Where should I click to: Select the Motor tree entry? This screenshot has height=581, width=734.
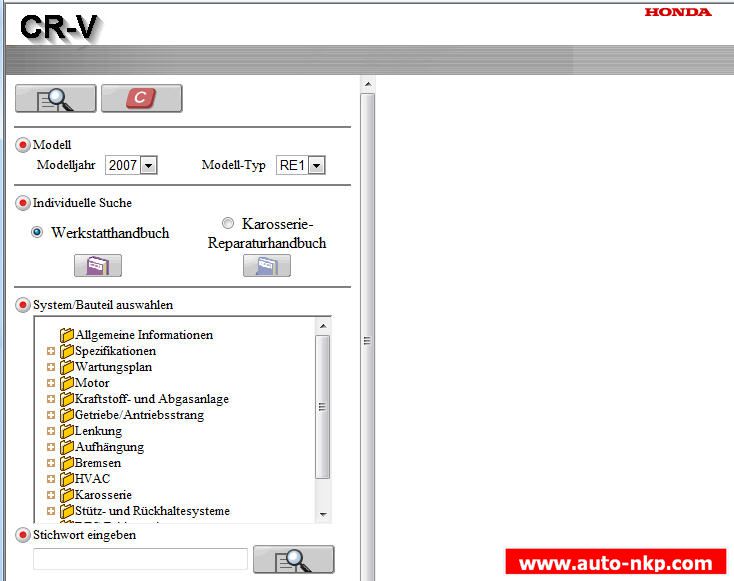pos(92,382)
